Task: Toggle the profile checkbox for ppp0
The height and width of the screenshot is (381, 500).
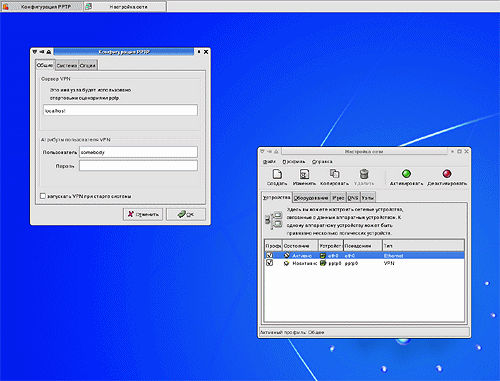Action: click(x=269, y=263)
